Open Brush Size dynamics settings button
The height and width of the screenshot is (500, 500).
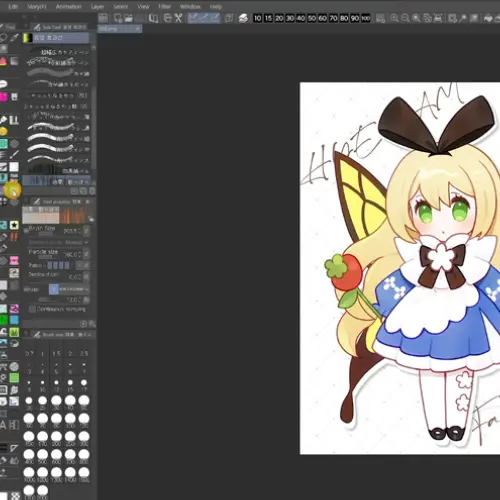(x=86, y=230)
